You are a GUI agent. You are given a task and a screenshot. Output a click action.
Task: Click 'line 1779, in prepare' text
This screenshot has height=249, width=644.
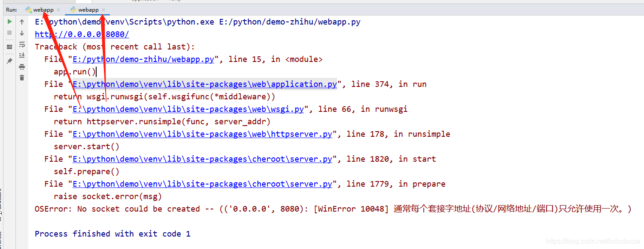tap(396, 184)
